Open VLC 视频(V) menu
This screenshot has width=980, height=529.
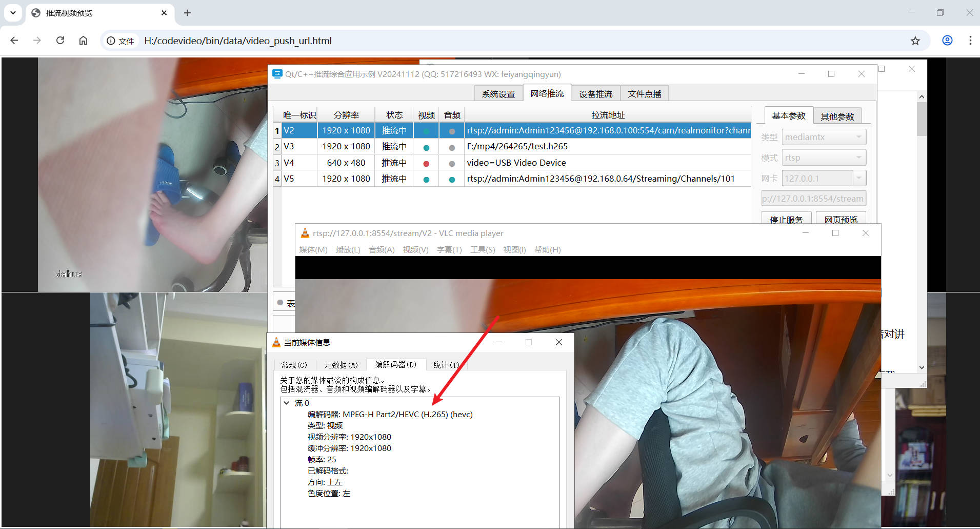tap(416, 249)
